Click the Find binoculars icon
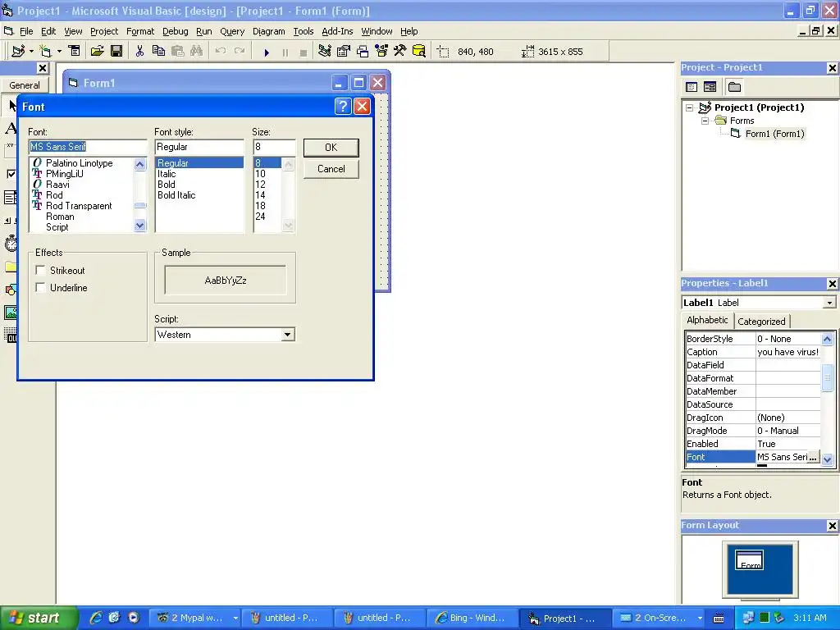The width and height of the screenshot is (840, 630). coord(197,52)
